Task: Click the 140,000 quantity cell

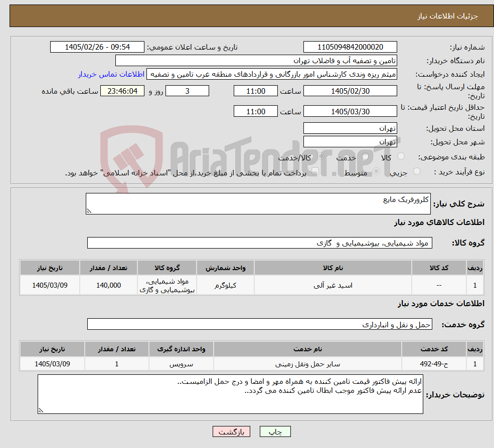Action: (108, 285)
